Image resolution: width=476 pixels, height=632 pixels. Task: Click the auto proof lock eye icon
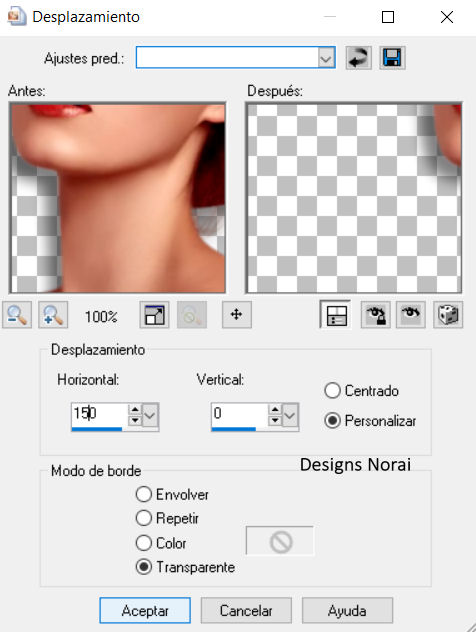[375, 315]
